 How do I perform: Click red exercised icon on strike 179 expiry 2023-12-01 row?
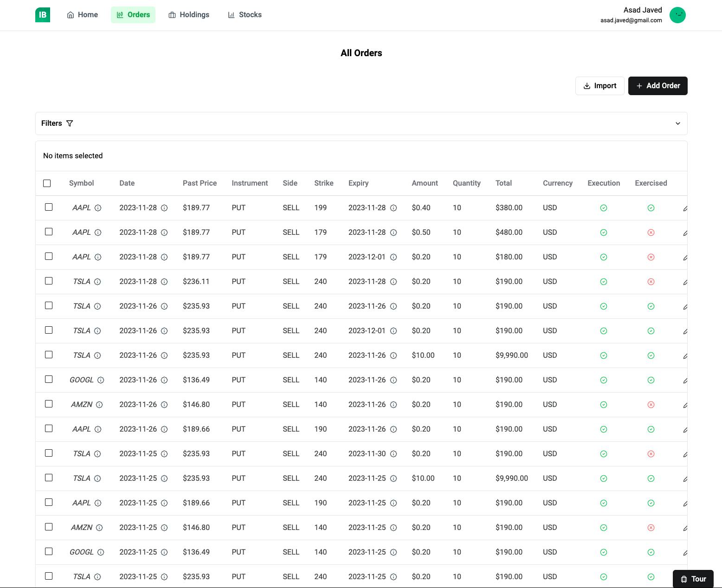(x=651, y=257)
